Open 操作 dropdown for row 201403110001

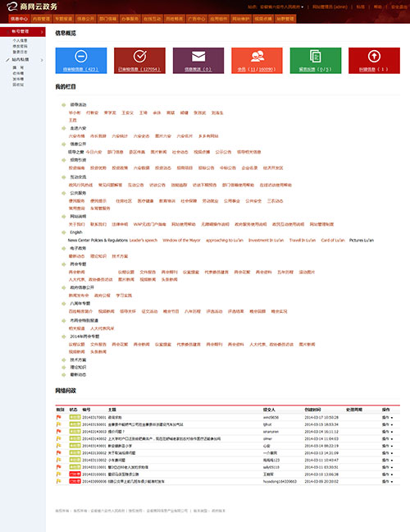tap(388, 467)
